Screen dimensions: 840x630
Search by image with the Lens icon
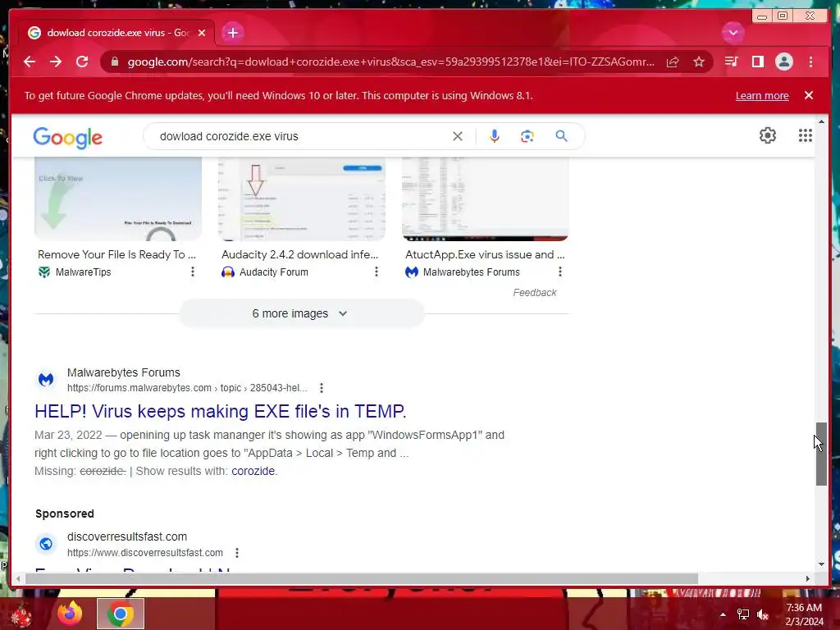[x=527, y=136]
